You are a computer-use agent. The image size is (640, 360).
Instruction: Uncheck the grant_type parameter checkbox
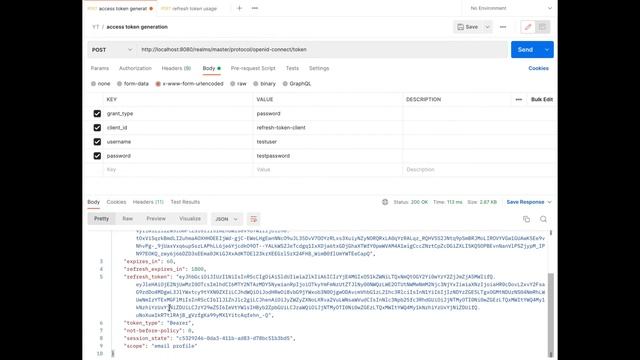tap(97, 113)
